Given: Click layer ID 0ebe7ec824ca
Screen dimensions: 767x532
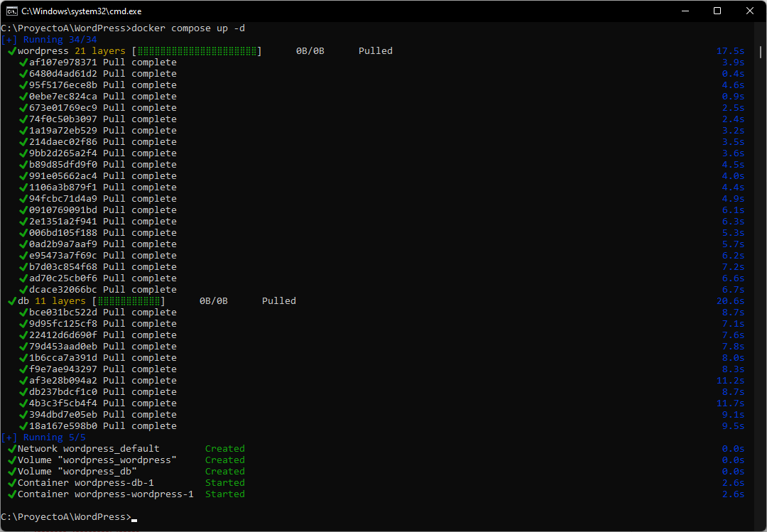Looking at the screenshot, I should coord(63,97).
